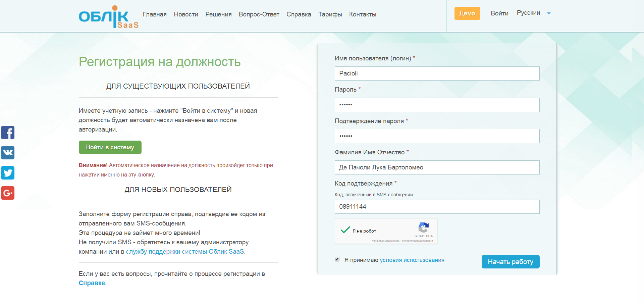Click the 'ДЛЯ СУЩЕСТВУЮЩИХ ПОЛЬЗОВАТЕЛЕЙ' heading

tap(178, 86)
